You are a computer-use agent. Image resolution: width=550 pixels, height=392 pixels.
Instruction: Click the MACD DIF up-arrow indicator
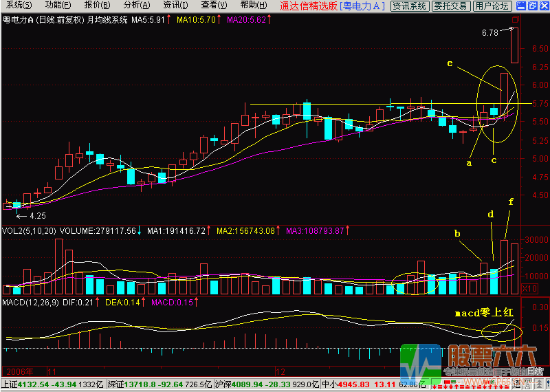coord(98,303)
